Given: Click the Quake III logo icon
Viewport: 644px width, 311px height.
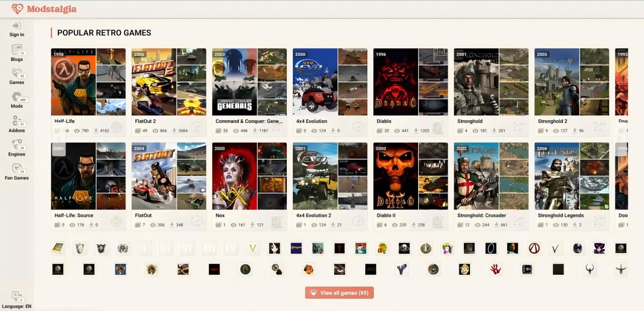Looking at the screenshot, I should [621, 269].
